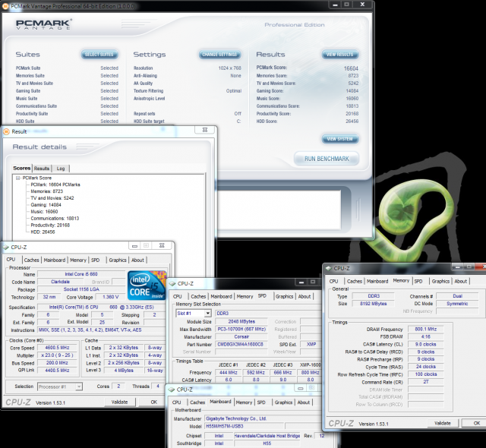Click the Part Number CMD8GX3M4A1600C8 field
The height and width of the screenshot is (448, 486).
241,344
